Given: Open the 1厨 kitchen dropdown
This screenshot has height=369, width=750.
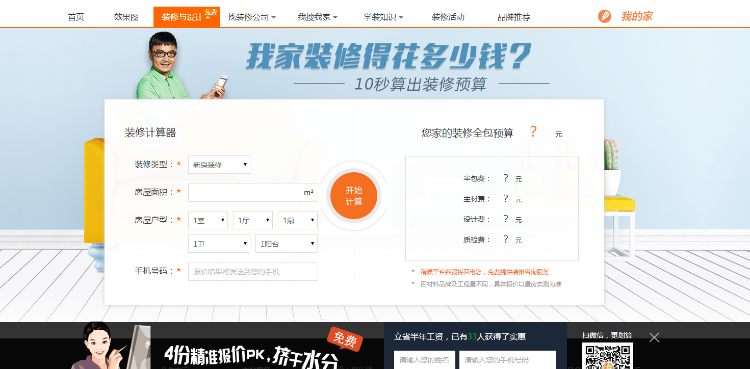Looking at the screenshot, I should [298, 220].
